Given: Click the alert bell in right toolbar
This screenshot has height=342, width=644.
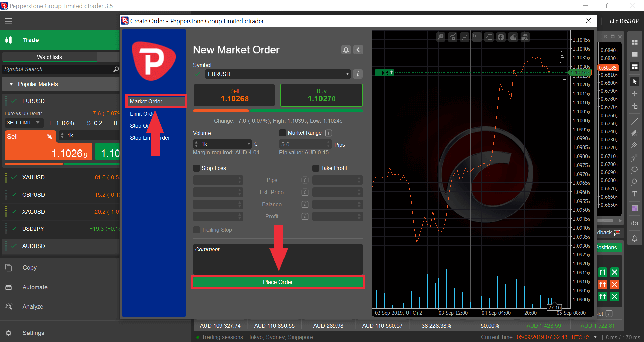Looking at the screenshot, I should click(635, 239).
